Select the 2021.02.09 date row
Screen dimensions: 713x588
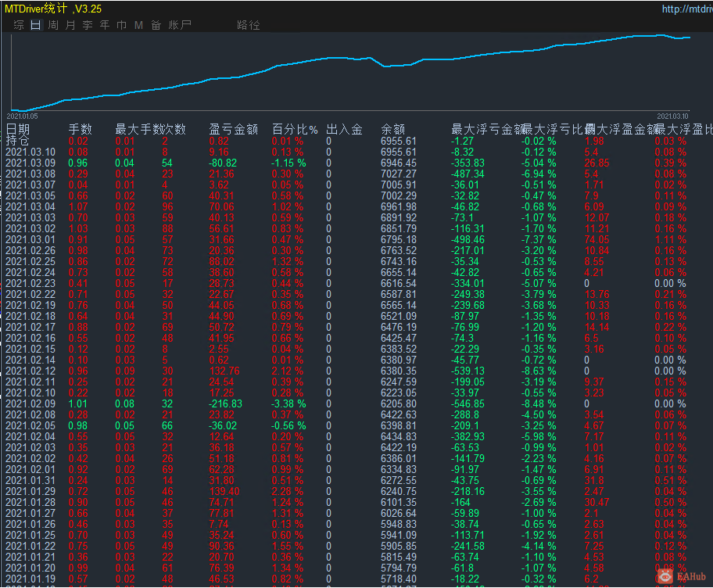tap(30, 403)
